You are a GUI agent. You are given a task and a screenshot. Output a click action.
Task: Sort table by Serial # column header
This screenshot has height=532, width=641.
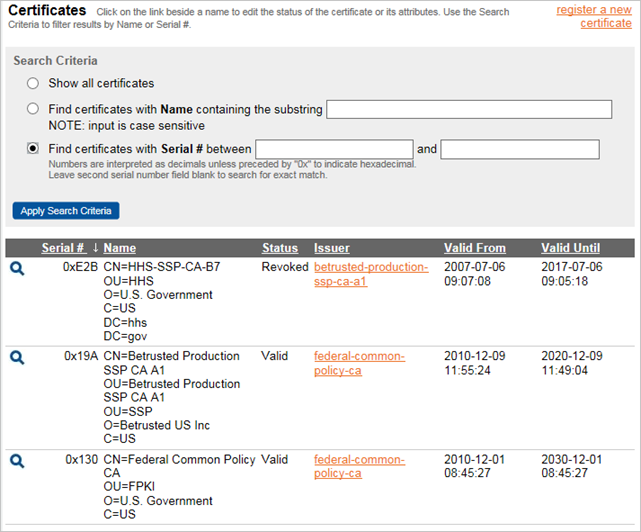tap(62, 248)
